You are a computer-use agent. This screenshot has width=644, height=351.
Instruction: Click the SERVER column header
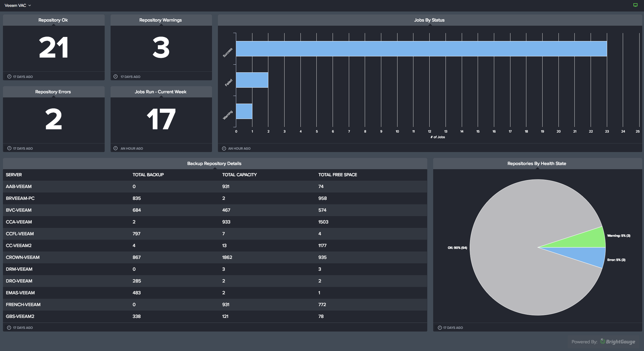point(14,175)
